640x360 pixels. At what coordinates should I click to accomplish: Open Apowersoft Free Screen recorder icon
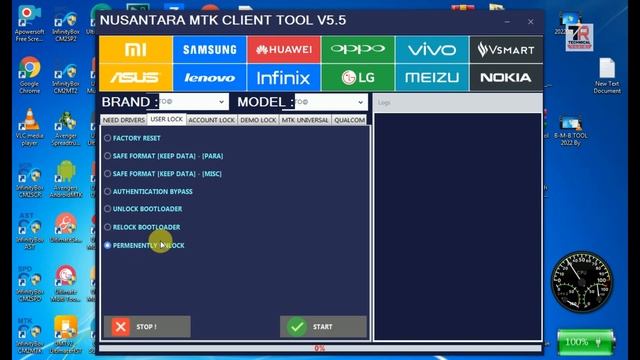(x=29, y=24)
